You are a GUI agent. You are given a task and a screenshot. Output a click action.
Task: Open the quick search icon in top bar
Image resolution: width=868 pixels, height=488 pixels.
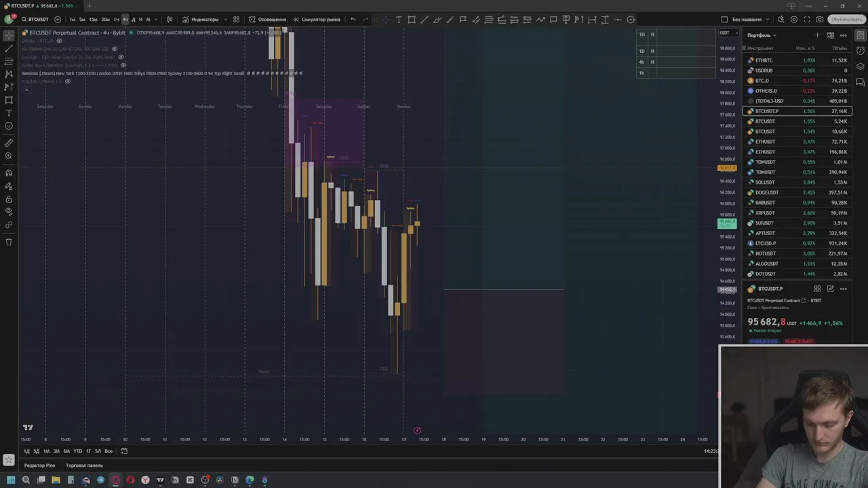pyautogui.click(x=781, y=20)
